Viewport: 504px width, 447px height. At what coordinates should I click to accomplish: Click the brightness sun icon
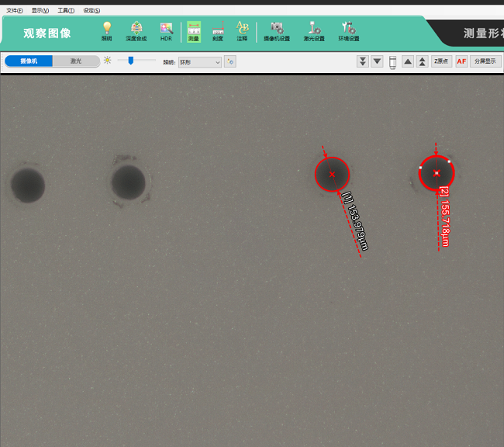coord(107,61)
